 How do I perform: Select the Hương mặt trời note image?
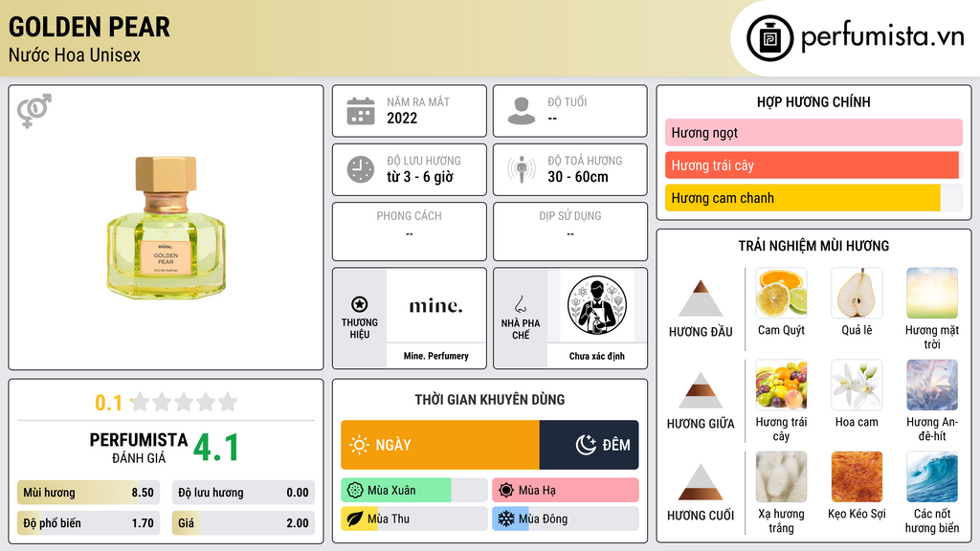point(932,293)
